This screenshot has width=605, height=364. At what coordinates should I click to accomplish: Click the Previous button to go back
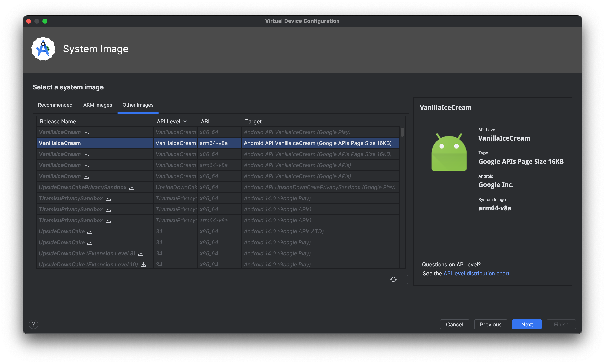(x=490, y=324)
